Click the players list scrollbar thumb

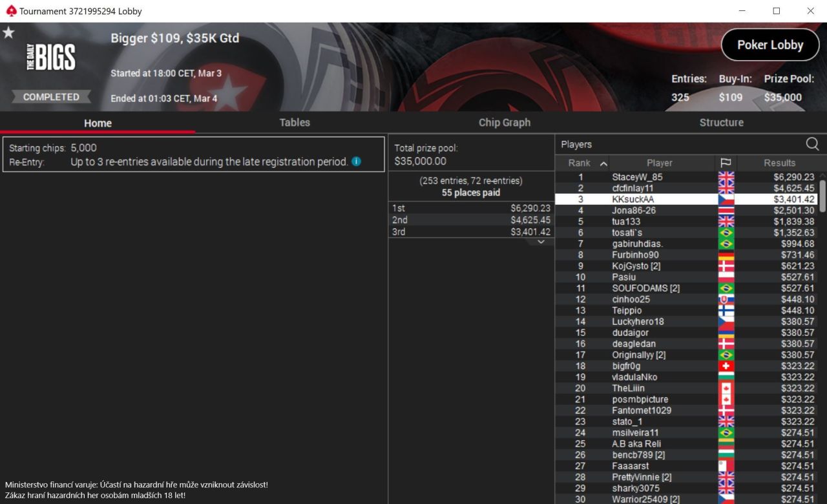click(x=822, y=196)
